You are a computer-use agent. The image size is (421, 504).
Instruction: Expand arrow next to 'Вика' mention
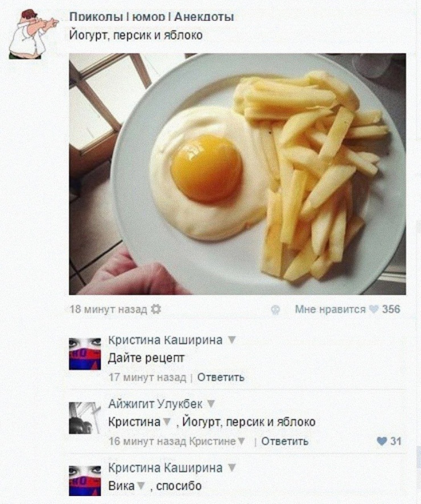(141, 486)
